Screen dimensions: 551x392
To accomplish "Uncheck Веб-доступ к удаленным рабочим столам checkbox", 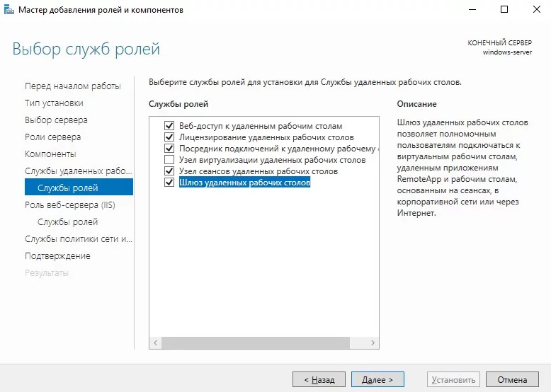I will pos(169,126).
